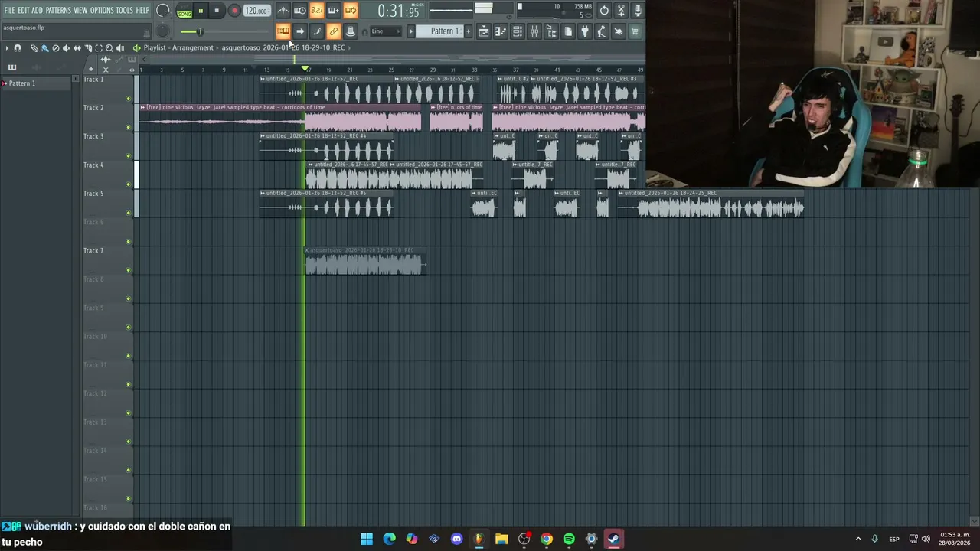The image size is (980, 551).
Task: Select the slice tool icon
Action: point(88,48)
